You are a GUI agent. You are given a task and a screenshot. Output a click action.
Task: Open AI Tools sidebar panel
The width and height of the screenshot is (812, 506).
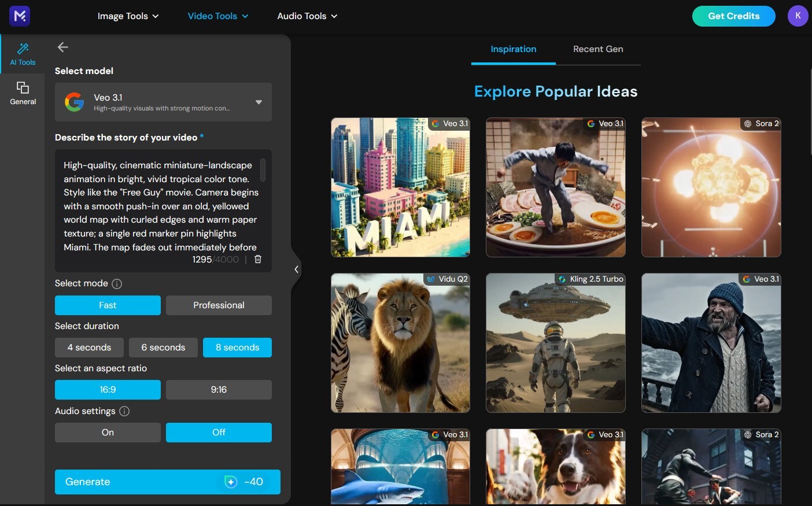click(23, 54)
